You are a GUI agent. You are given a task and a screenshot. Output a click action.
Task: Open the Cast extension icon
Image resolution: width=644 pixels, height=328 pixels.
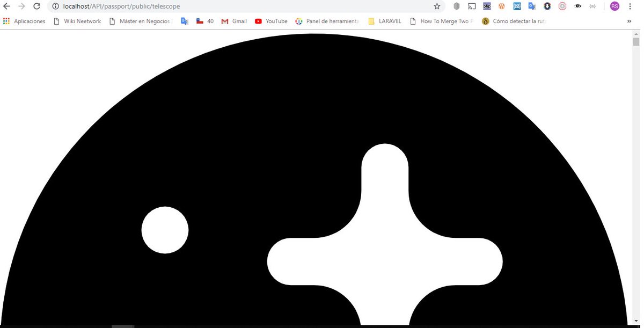pyautogui.click(x=472, y=6)
